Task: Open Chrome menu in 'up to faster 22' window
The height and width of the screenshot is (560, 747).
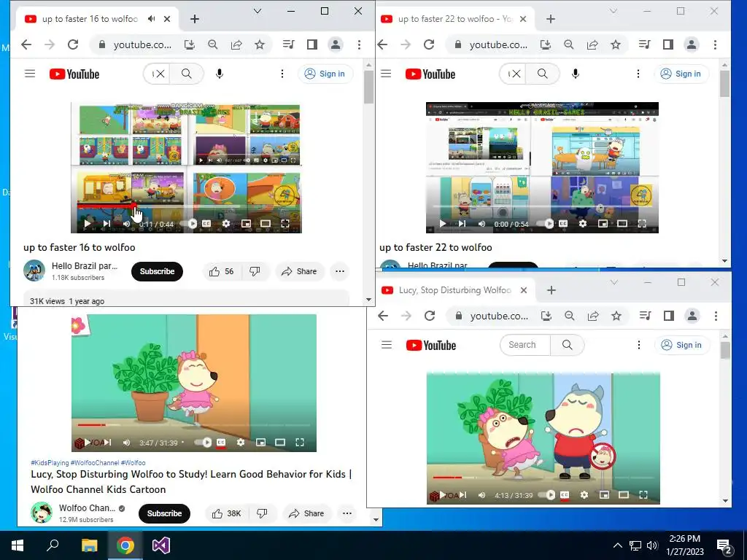Action: [x=715, y=44]
